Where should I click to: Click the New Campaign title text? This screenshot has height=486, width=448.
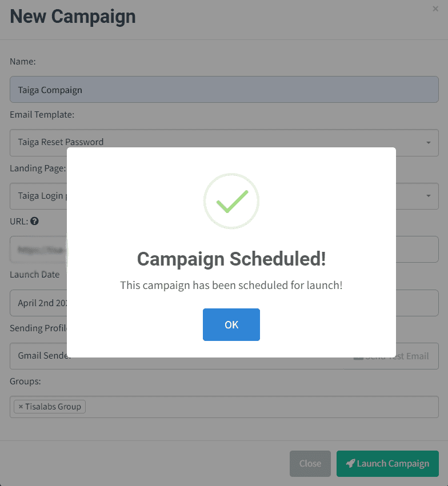tap(73, 17)
